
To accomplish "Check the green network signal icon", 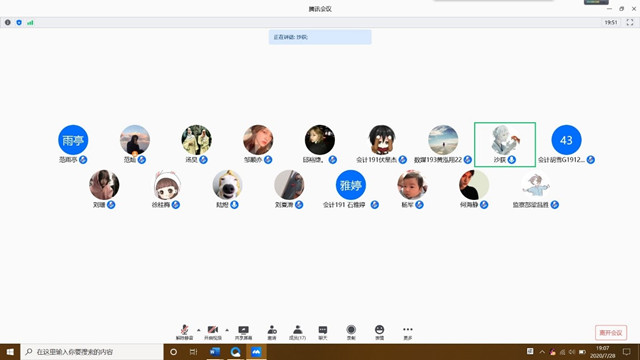I will pos(30,22).
